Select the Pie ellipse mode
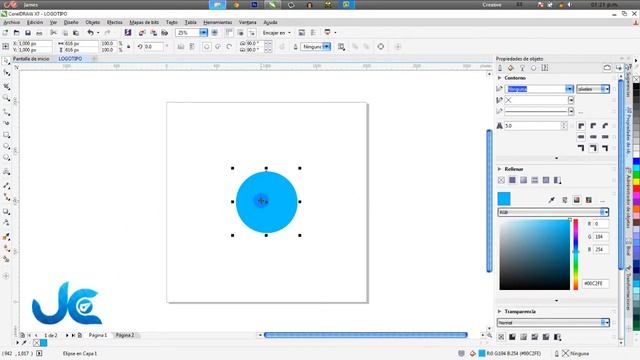This screenshot has height=360, width=640. point(218,47)
